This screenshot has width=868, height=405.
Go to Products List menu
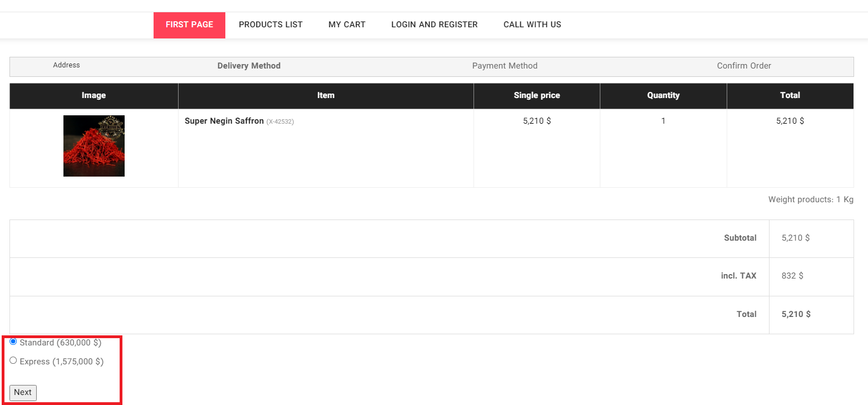[x=270, y=25]
